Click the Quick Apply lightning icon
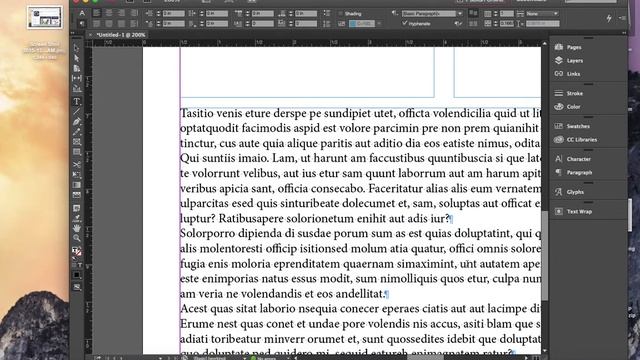 pyautogui.click(x=609, y=18)
